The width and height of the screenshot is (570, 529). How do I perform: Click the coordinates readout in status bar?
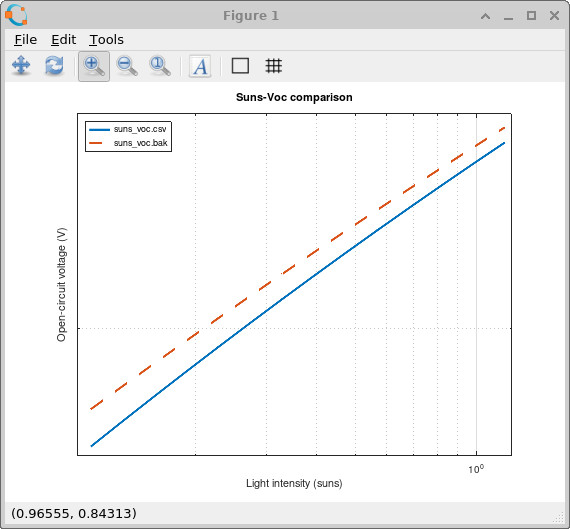click(x=74, y=513)
